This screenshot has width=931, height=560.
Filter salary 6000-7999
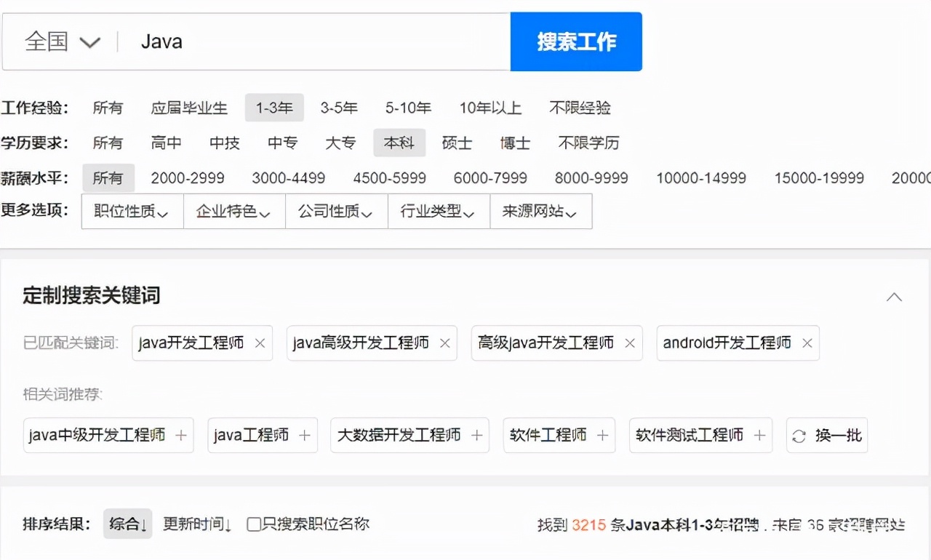[490, 177]
